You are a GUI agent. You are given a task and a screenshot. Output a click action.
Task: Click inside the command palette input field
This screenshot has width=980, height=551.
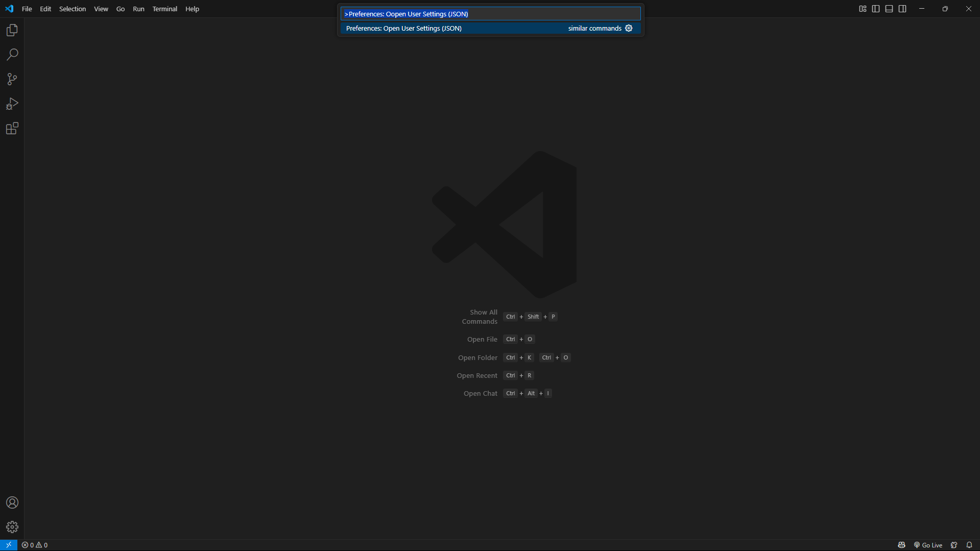click(x=490, y=13)
